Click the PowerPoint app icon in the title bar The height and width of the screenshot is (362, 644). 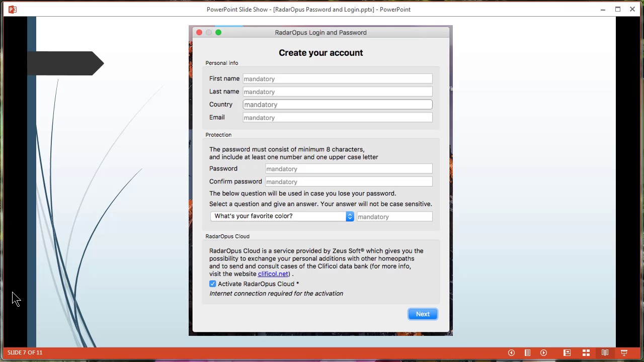point(13,9)
